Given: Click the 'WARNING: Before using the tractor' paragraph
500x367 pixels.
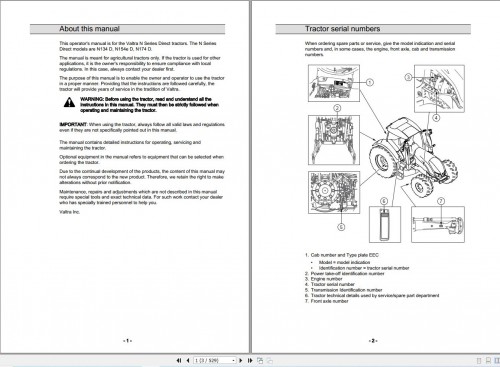Looking at the screenshot, I should 149,105.
